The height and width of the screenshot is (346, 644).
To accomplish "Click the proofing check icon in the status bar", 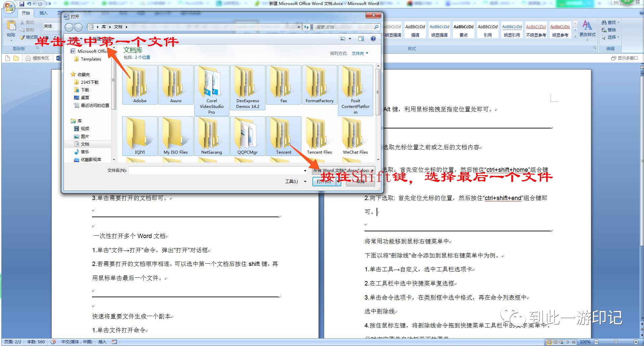I will coord(53,342).
